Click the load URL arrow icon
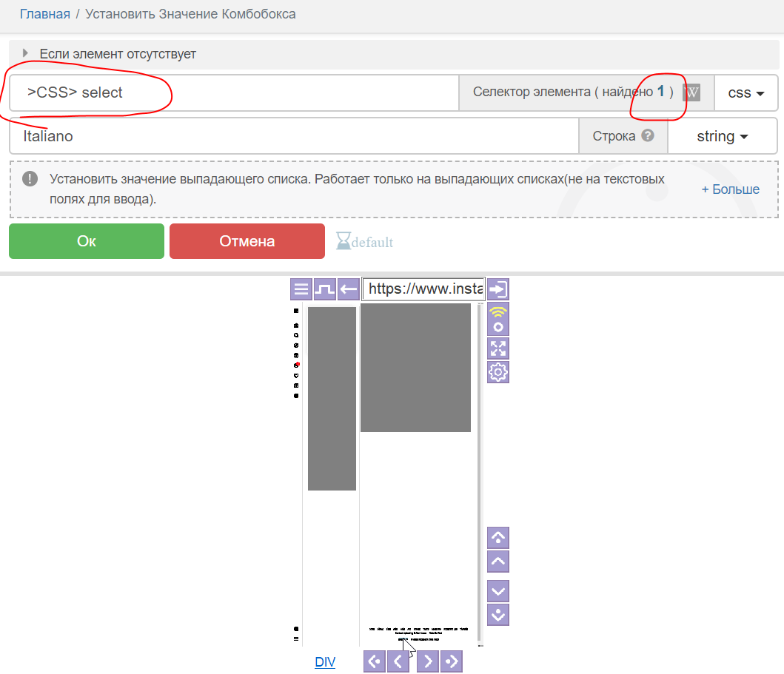Screen dimensions: 784x674 pyautogui.click(x=498, y=289)
